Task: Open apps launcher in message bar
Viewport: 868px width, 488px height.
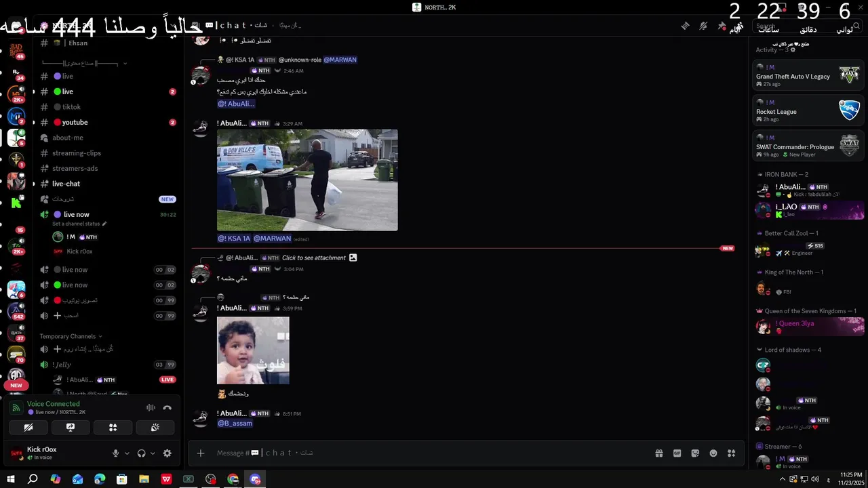Action: pyautogui.click(x=731, y=453)
